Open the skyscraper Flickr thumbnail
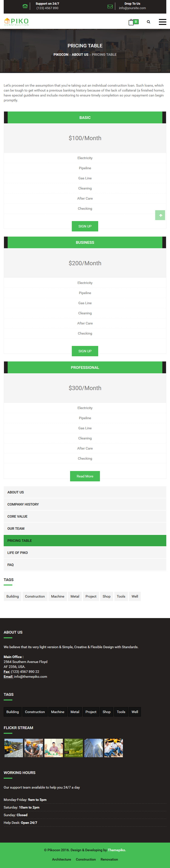 (x=94, y=748)
